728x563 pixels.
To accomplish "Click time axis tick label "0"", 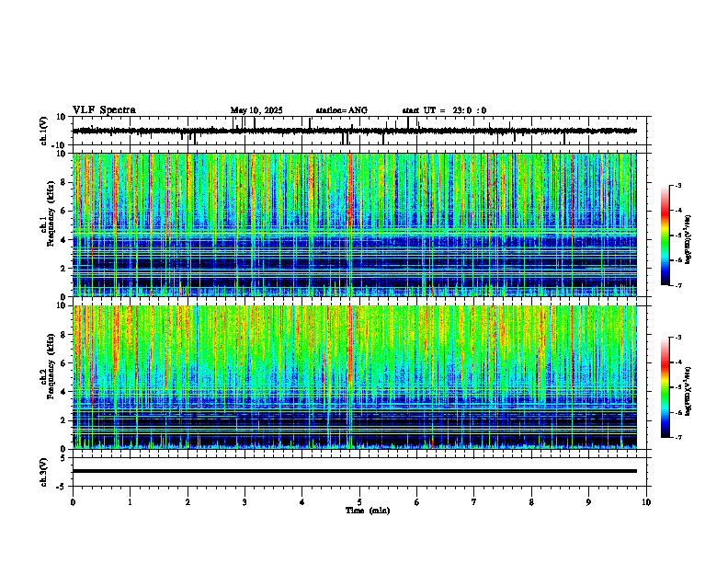I will click(x=73, y=502).
